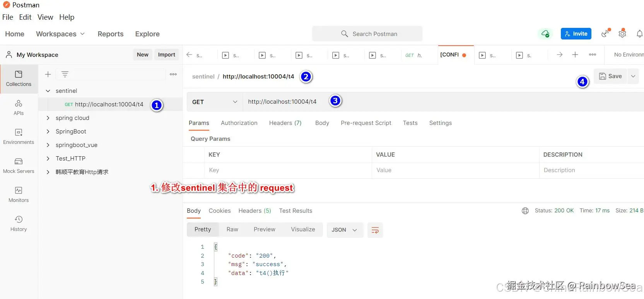Open tab bar three-dot options menu
Image resolution: width=644 pixels, height=299 pixels.
coord(593,55)
